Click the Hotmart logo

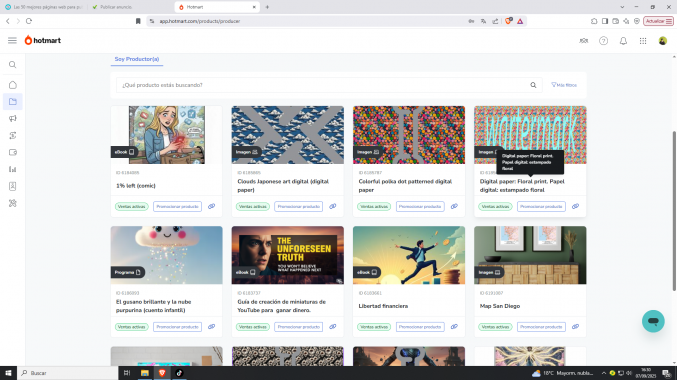[x=42, y=41]
